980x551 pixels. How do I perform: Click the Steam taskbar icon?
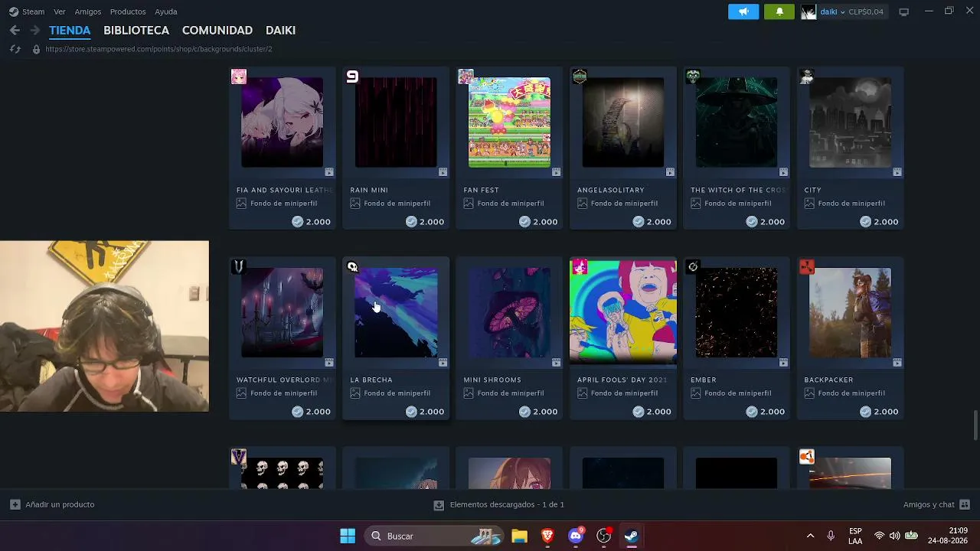point(632,536)
